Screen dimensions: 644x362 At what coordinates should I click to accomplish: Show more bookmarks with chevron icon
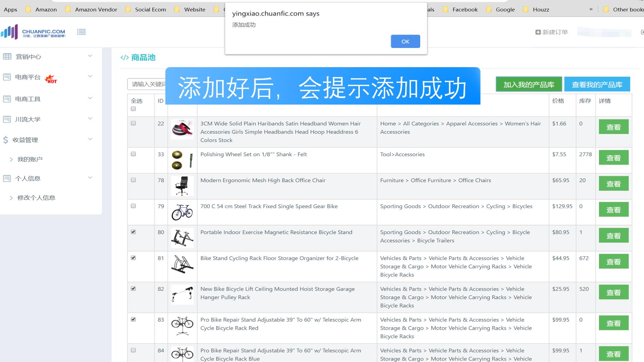pos(591,9)
